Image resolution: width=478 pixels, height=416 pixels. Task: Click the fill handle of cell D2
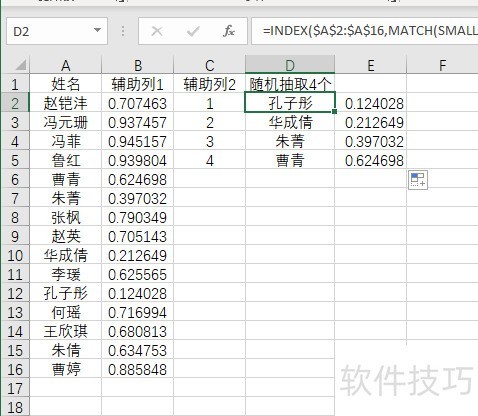pyautogui.click(x=334, y=112)
